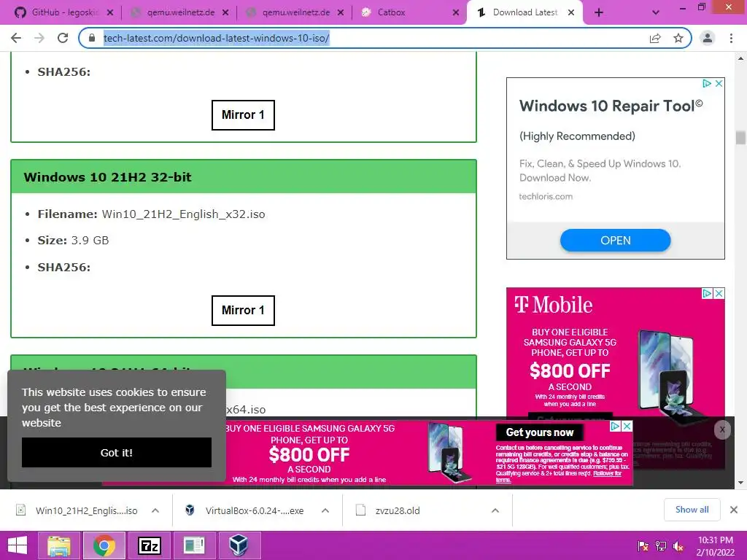
Task: Click Get yours now on banner ad
Action: tap(540, 432)
